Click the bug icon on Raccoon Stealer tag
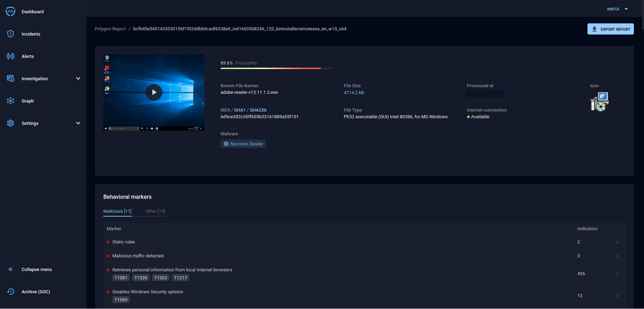The height and width of the screenshot is (309, 644). tap(226, 144)
